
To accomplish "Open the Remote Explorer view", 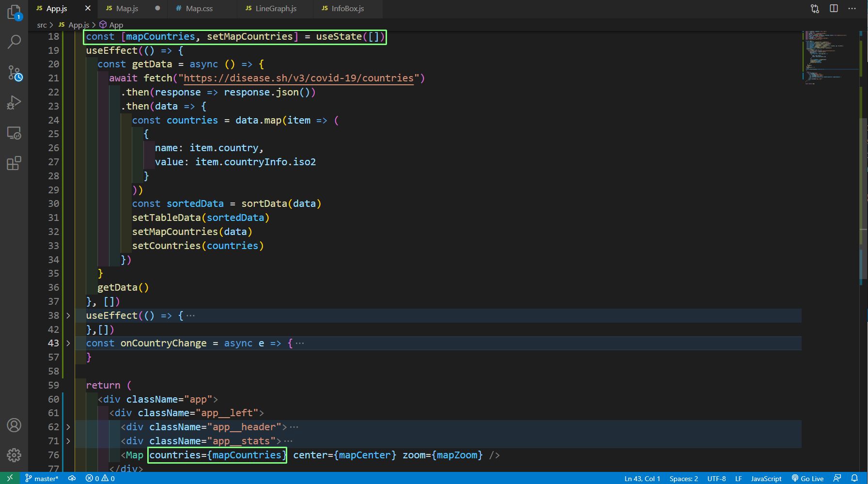I will [14, 133].
